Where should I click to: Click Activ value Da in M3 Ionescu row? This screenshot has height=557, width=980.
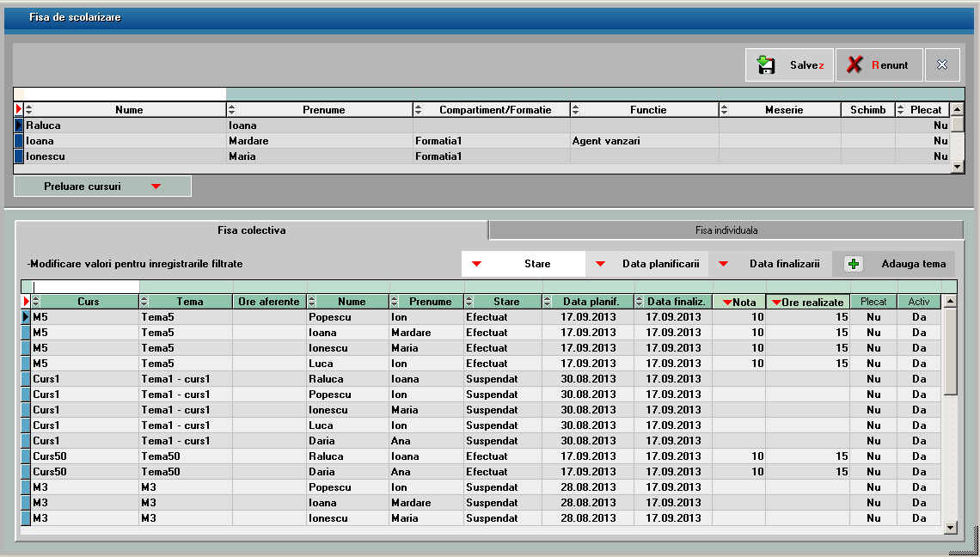click(919, 518)
